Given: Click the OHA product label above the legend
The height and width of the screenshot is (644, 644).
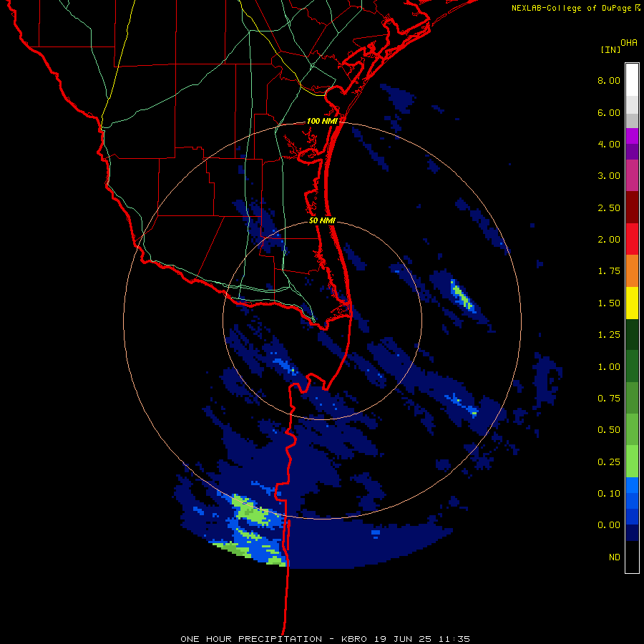Looking at the screenshot, I should (629, 42).
